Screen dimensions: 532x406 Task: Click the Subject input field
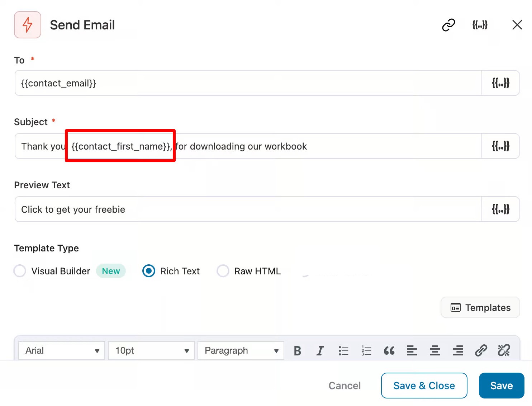(x=248, y=146)
